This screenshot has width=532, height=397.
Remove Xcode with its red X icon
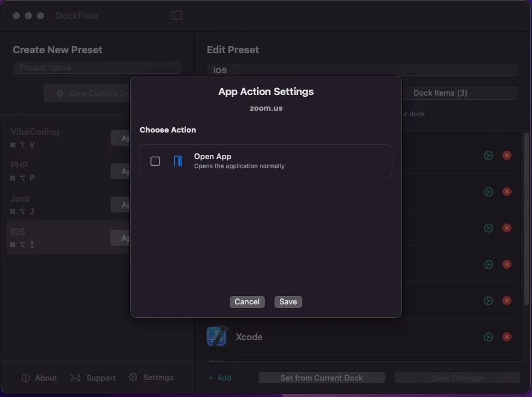(x=507, y=337)
